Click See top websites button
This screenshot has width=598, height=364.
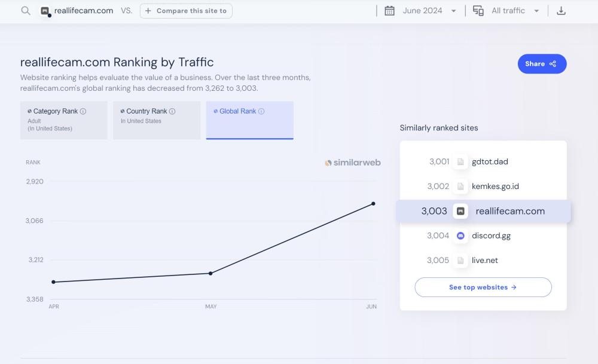[483, 287]
